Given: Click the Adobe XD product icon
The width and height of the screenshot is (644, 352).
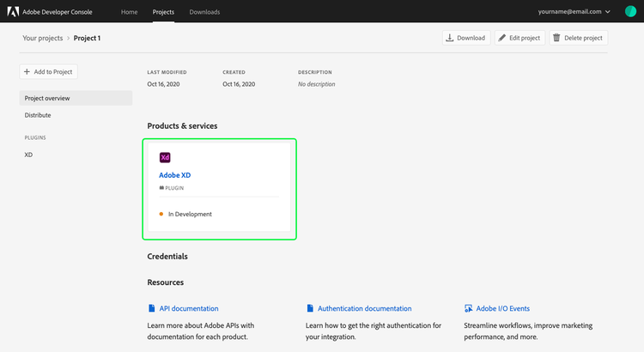Looking at the screenshot, I should tap(165, 157).
